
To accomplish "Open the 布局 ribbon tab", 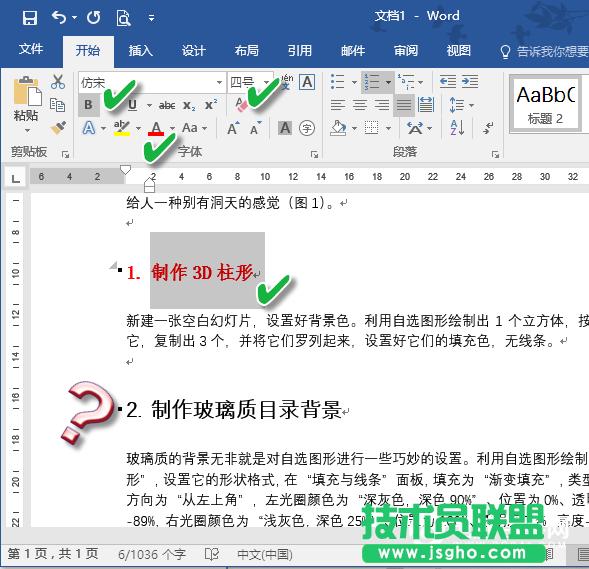I will tap(246, 50).
